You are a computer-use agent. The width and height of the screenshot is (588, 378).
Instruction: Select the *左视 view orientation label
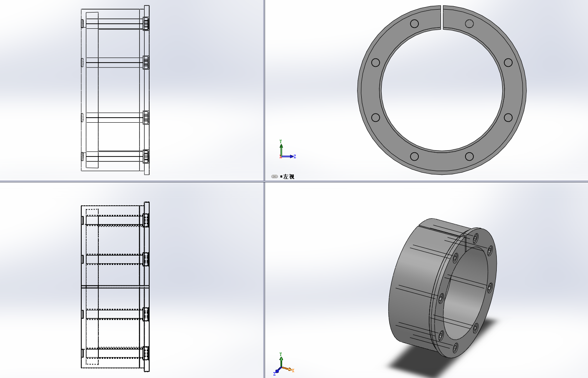click(x=287, y=177)
